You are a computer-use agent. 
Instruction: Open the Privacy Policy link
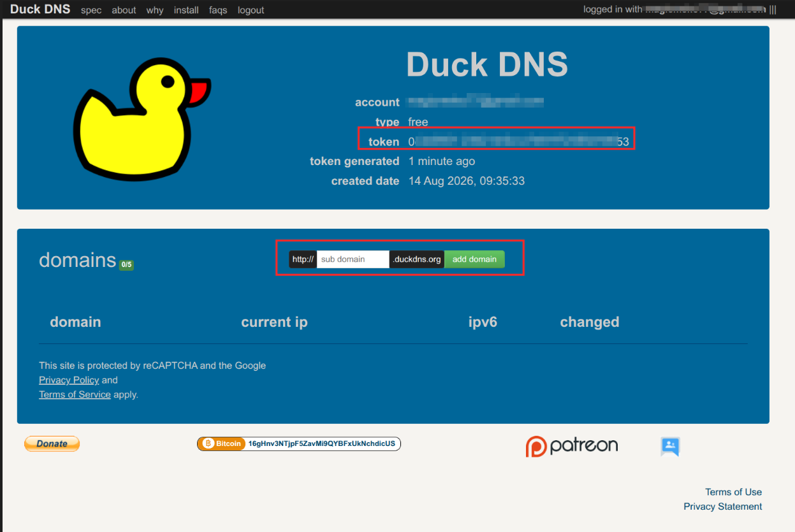69,380
